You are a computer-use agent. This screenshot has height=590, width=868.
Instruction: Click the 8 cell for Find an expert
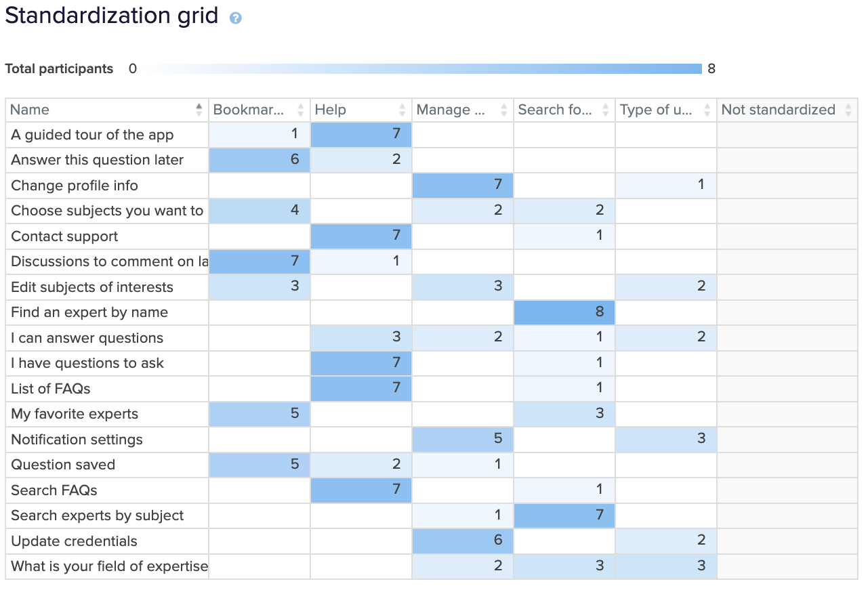coord(564,312)
